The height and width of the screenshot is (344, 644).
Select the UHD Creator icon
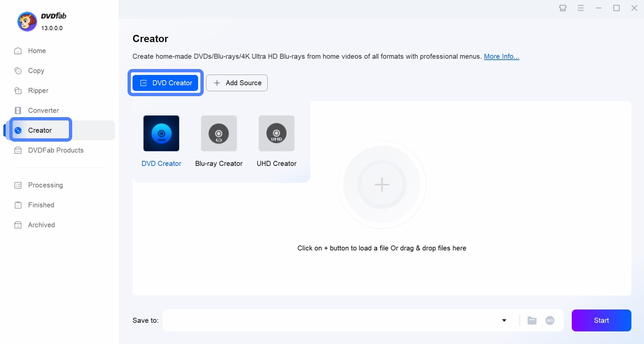click(276, 133)
